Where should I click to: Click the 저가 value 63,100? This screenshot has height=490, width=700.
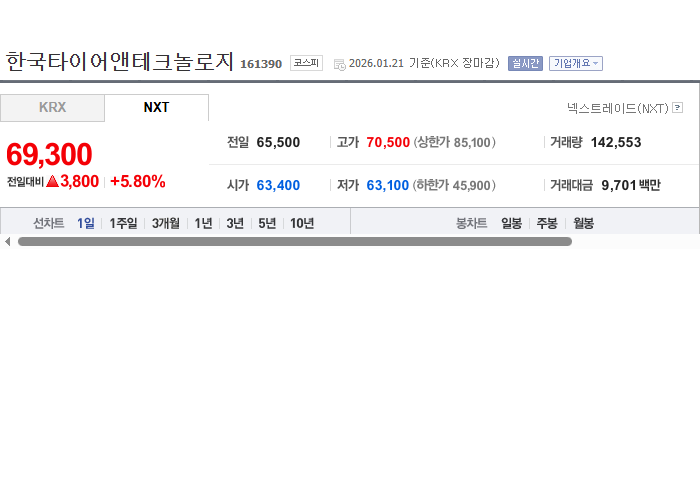point(388,185)
